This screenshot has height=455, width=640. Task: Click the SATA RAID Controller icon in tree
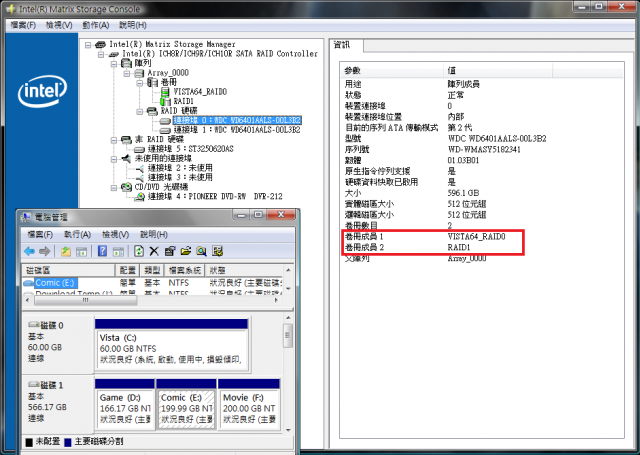click(113, 54)
